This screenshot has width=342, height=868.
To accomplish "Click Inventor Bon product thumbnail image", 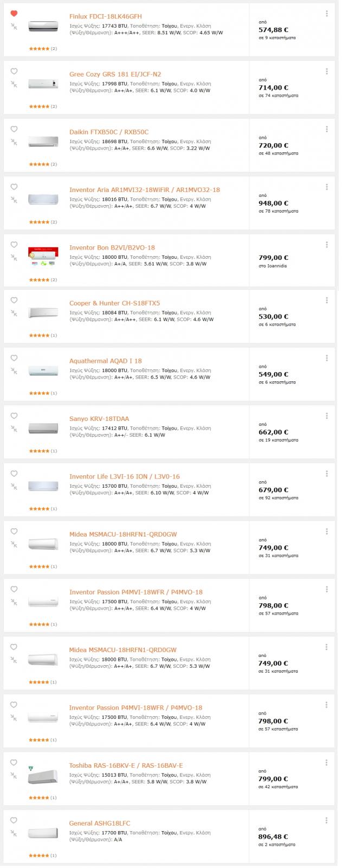I will pos(43,257).
